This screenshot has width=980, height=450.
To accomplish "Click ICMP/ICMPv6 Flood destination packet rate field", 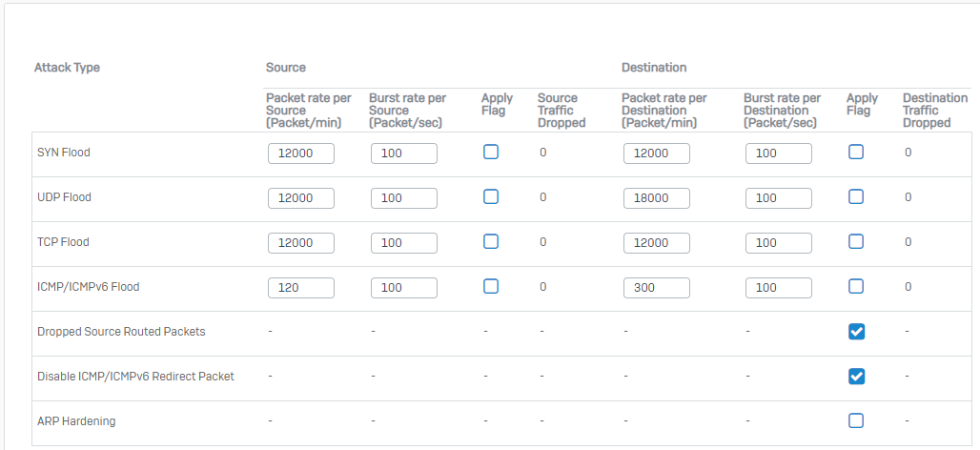I will [656, 287].
